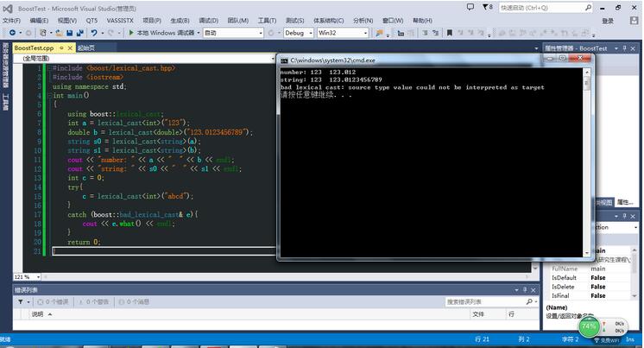The image size is (644, 348).
Task: Click the 行 column header in error list
Action: click(511, 314)
